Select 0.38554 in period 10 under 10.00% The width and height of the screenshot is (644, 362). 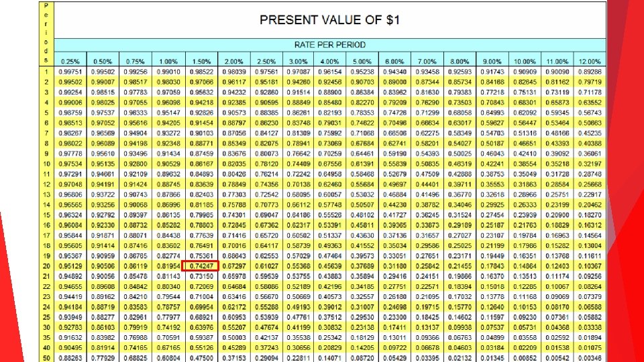525,164
